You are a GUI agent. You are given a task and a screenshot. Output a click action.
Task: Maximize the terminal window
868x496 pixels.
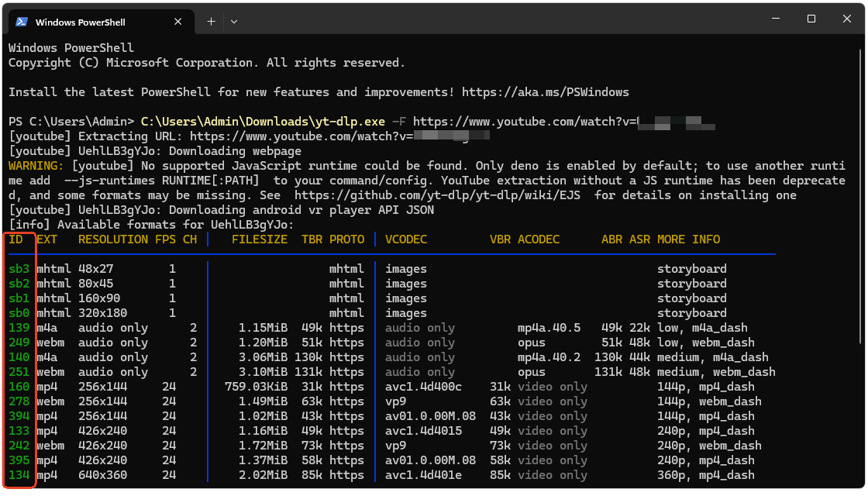pyautogui.click(x=811, y=19)
